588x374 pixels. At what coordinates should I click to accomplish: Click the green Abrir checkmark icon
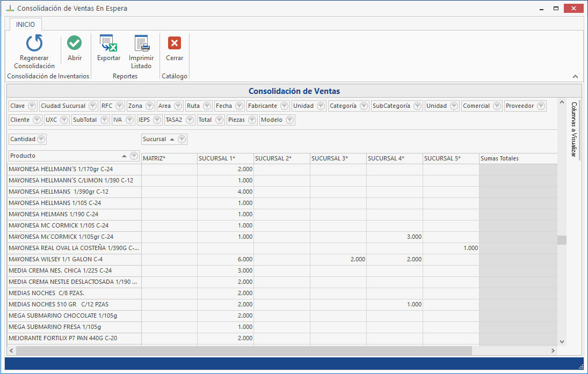[x=75, y=43]
